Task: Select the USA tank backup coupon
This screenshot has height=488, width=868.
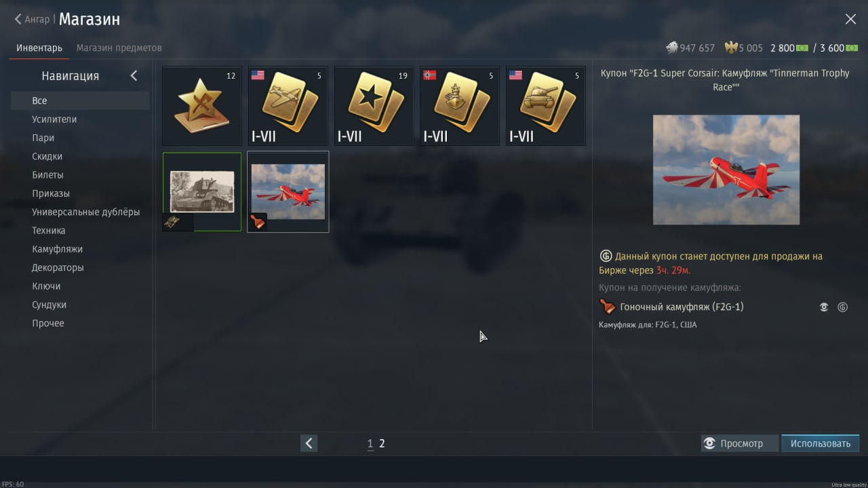Action: (x=546, y=106)
